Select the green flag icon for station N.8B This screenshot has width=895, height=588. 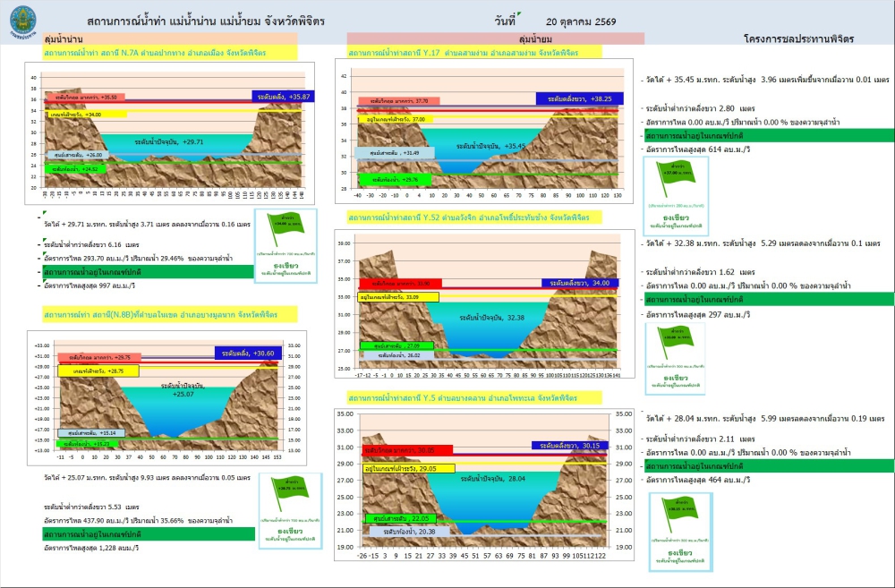(x=290, y=512)
